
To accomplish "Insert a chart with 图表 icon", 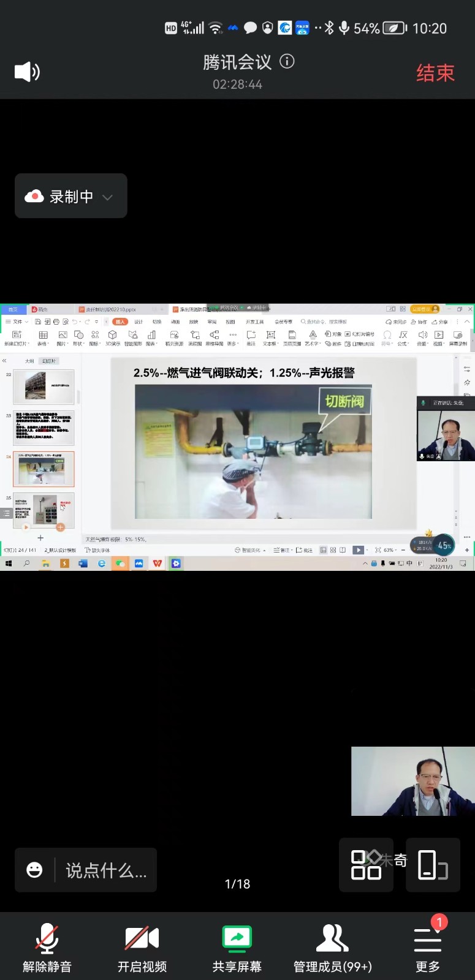I will tap(151, 338).
